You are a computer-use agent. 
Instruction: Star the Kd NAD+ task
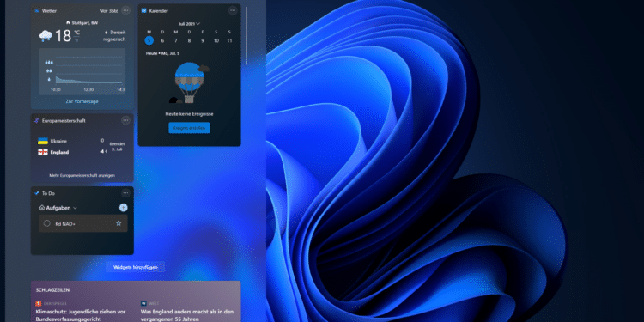pos(118,223)
